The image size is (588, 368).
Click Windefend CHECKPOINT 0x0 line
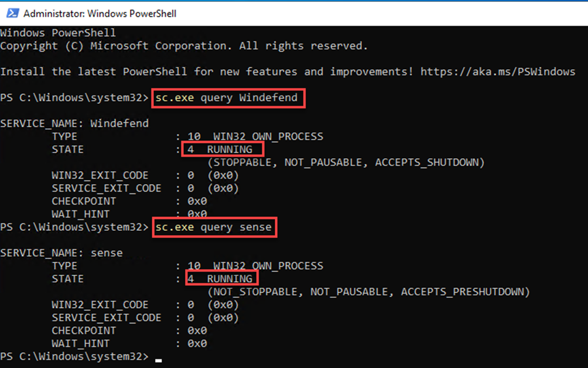(129, 202)
